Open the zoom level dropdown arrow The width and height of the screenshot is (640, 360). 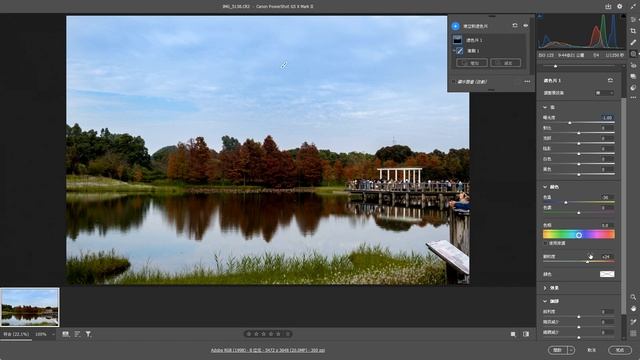[53, 334]
